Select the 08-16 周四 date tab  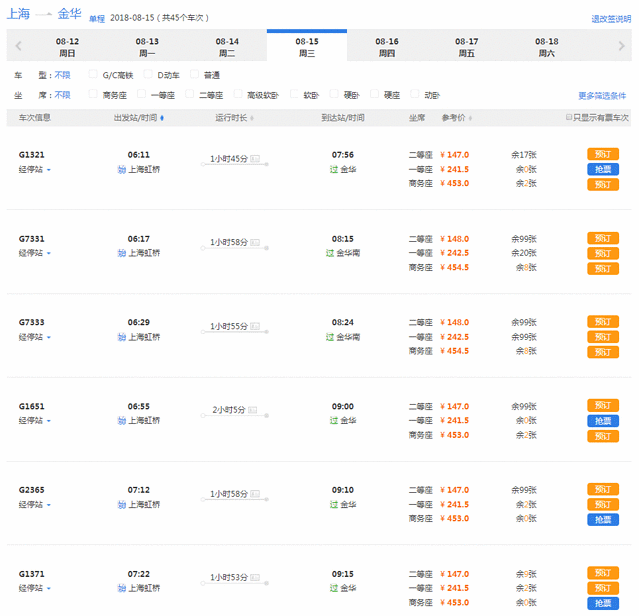coord(387,46)
